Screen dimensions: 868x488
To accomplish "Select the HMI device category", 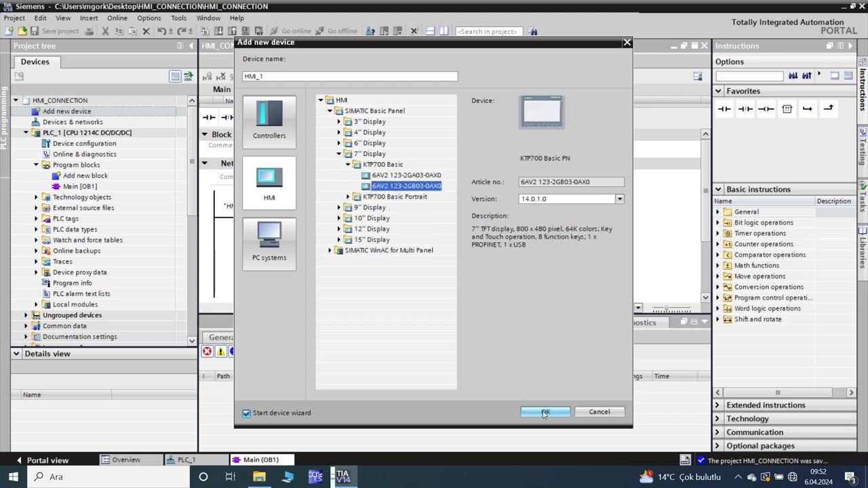I will point(269,183).
